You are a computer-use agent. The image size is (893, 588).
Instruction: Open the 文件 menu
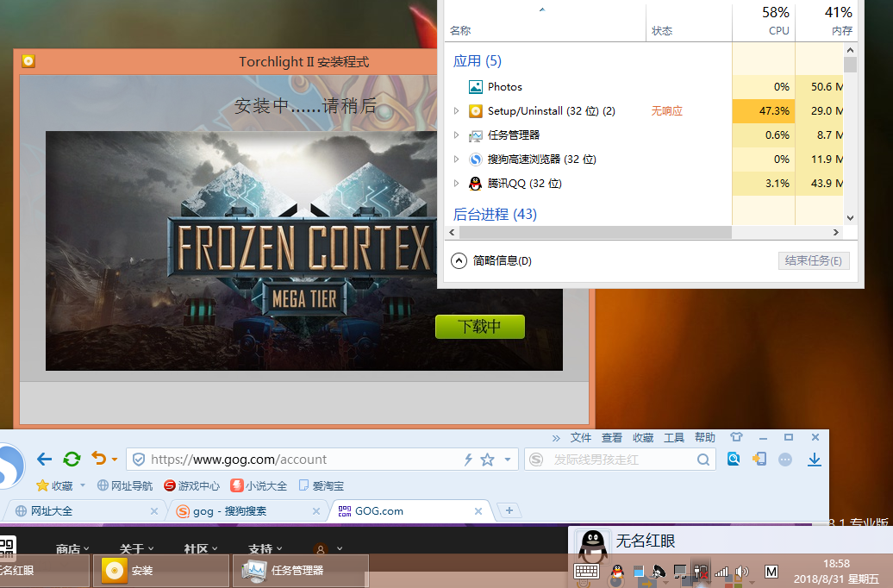581,438
